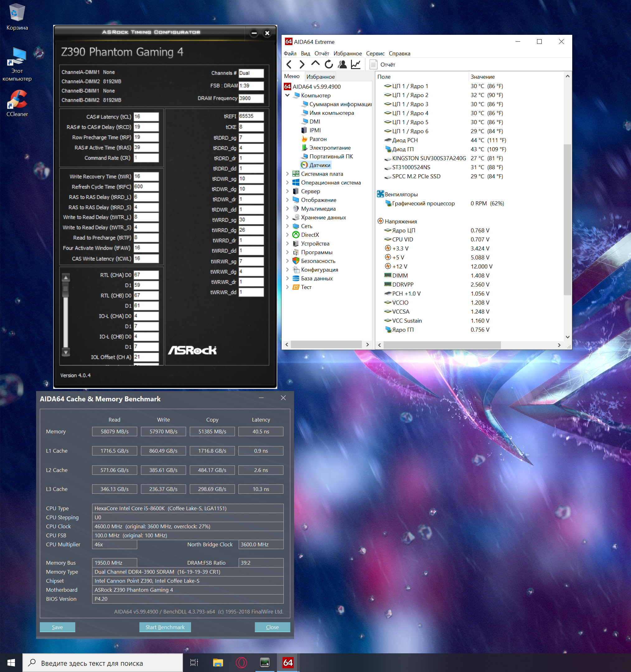Screen dimensions: 631x672
Task: Click the Up level arrow icon
Action: pos(315,64)
